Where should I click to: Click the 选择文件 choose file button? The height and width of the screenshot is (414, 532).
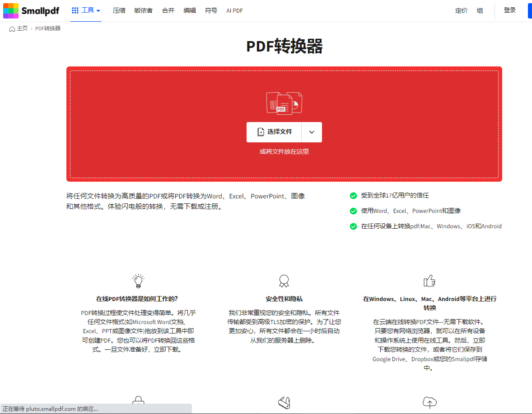pyautogui.click(x=274, y=132)
